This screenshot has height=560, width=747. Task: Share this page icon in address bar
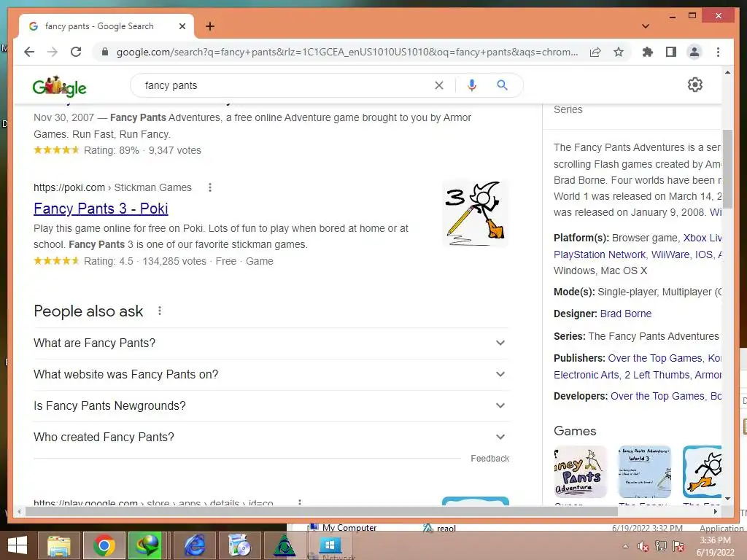point(595,52)
